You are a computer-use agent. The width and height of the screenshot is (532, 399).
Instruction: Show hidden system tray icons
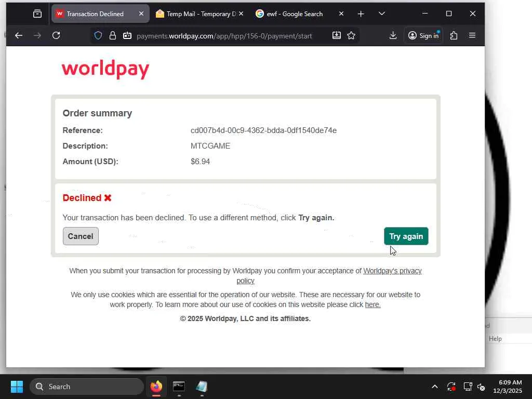point(435,387)
